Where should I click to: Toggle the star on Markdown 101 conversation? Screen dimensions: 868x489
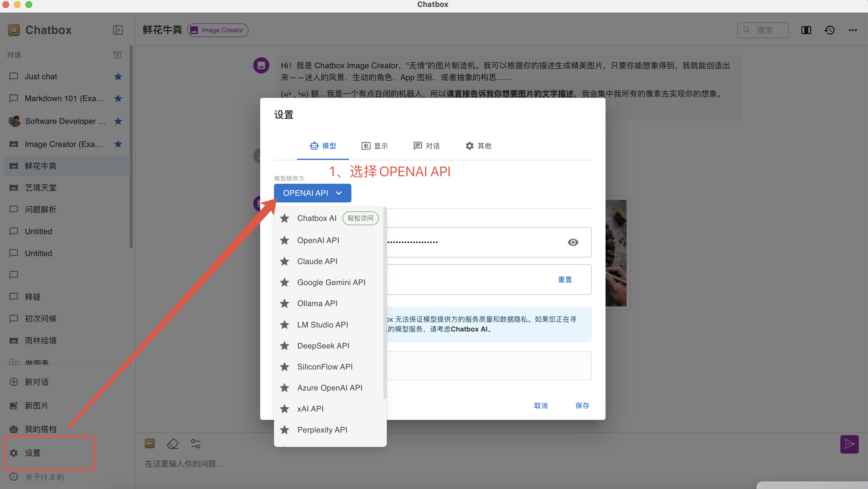coord(118,98)
